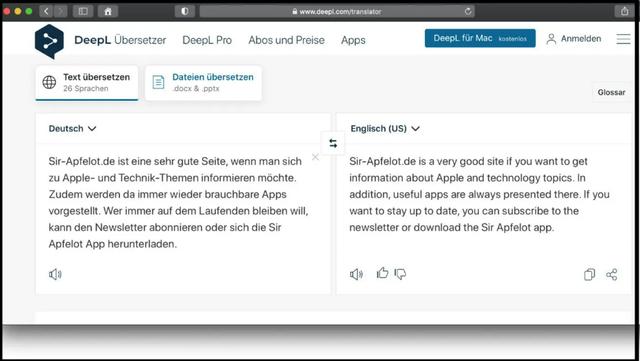Screen dimensions: 640x361
Task: Click document icon on Dateien übersetzen
Action: (x=158, y=82)
